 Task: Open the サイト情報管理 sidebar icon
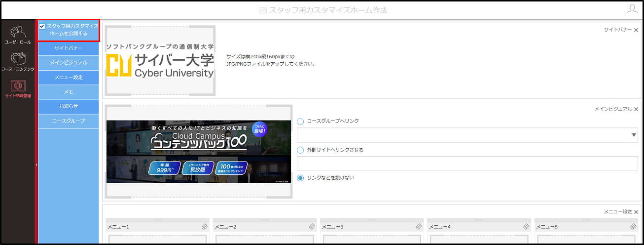18,89
